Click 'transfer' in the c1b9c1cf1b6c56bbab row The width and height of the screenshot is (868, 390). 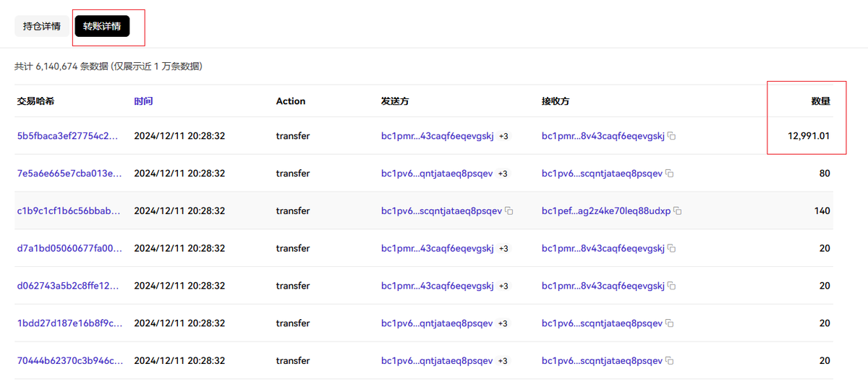coord(293,211)
